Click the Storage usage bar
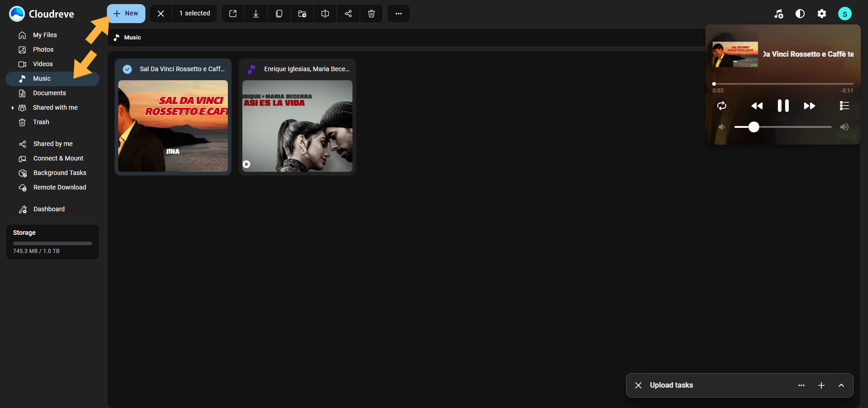This screenshot has width=868, height=408. [x=53, y=243]
